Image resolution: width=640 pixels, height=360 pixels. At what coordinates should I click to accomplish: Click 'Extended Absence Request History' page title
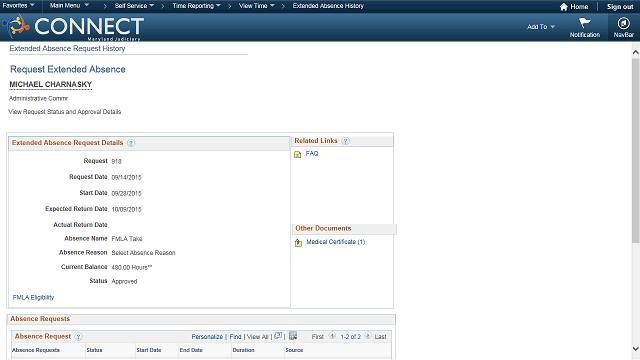67,49
